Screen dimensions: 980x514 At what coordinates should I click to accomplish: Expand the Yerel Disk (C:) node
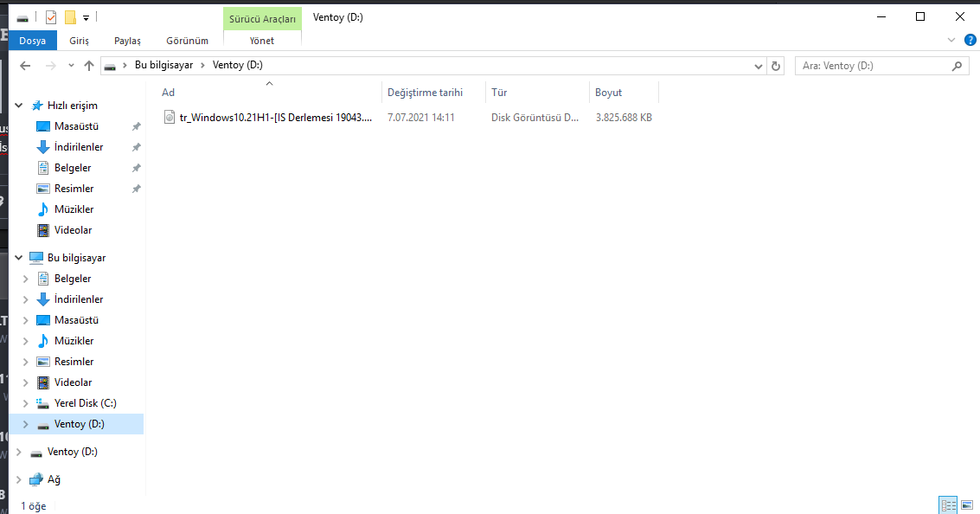26,403
